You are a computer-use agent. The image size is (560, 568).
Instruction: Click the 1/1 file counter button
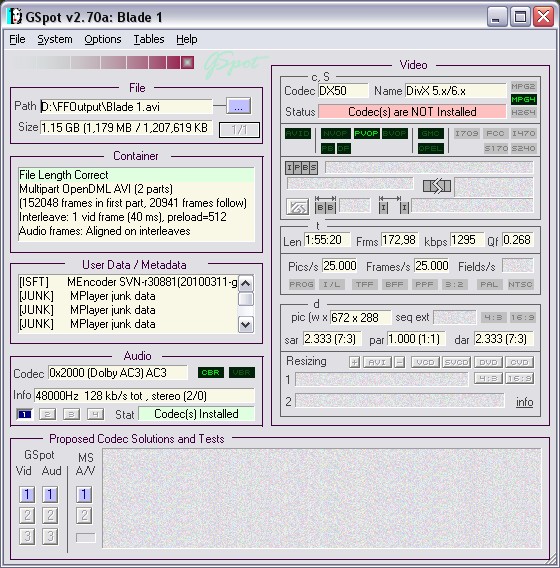point(239,129)
